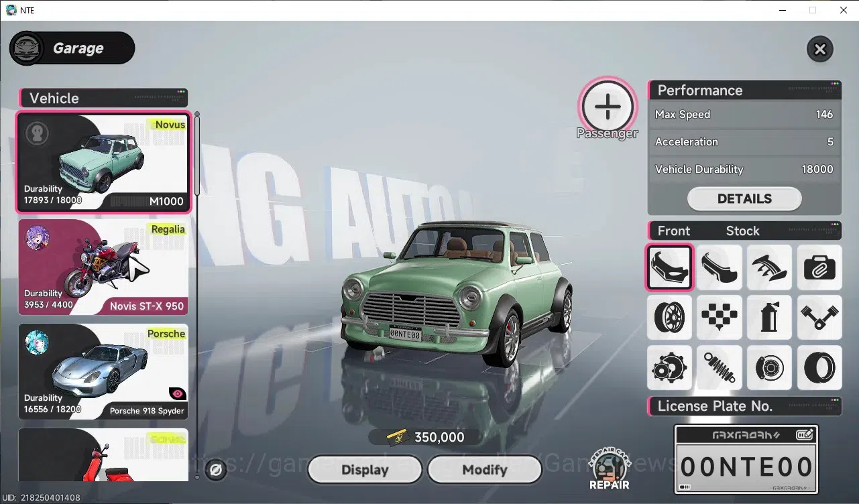Click the Garage steering wheel icon

27,48
